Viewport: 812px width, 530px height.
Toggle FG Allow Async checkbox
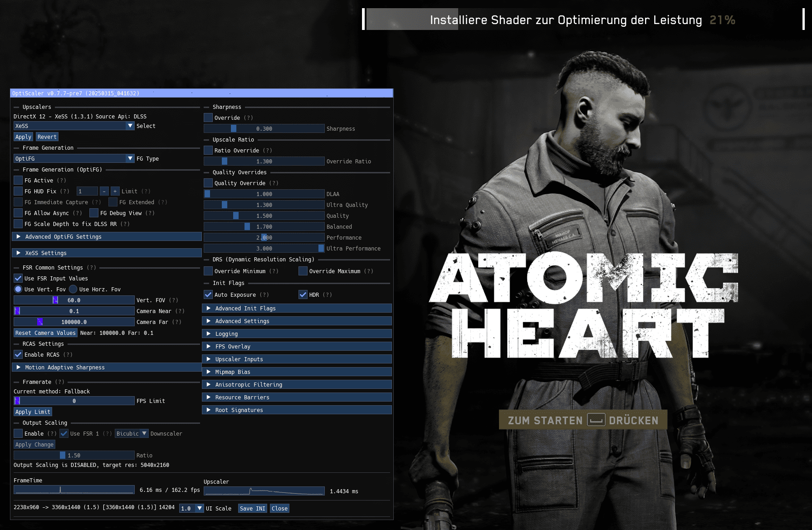pos(18,213)
